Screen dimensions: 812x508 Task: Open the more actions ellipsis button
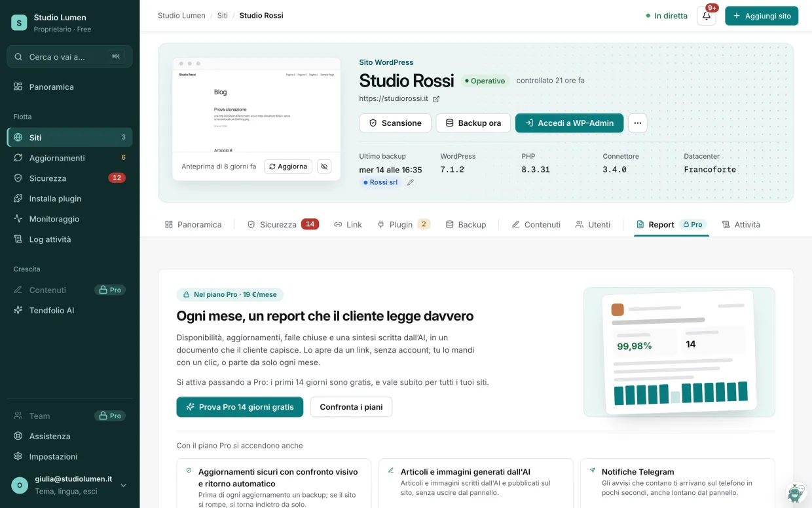click(x=638, y=123)
